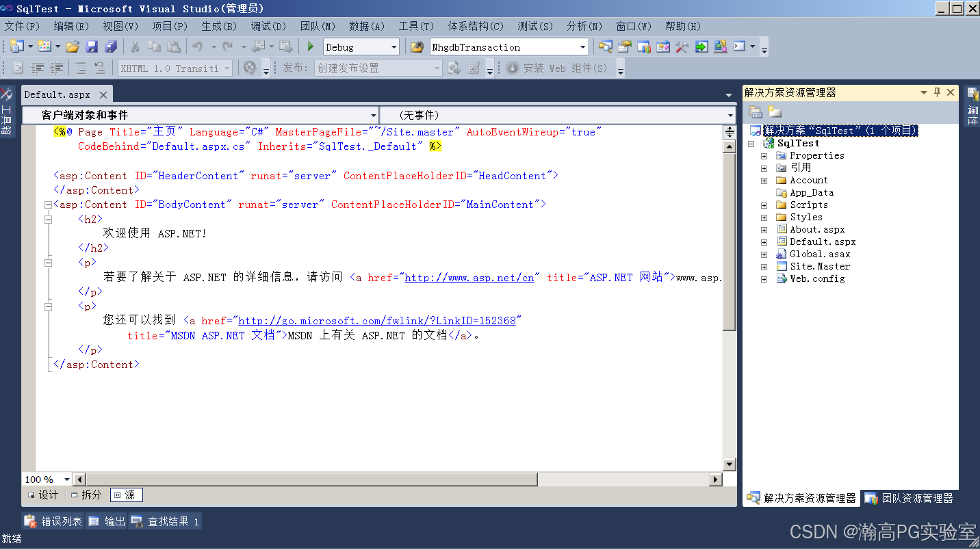The height and width of the screenshot is (550, 980).
Task: Open Solution Explorer via magnifier toolbar icon
Action: click(606, 47)
